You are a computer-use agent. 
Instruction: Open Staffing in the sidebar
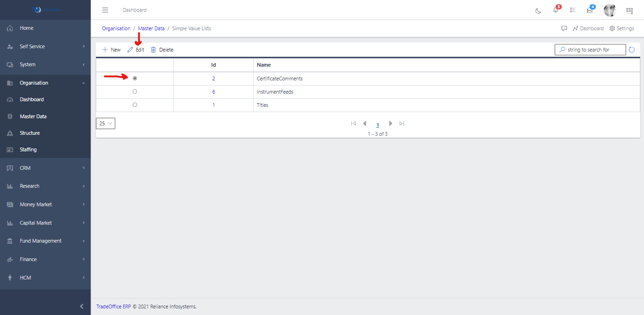click(28, 149)
